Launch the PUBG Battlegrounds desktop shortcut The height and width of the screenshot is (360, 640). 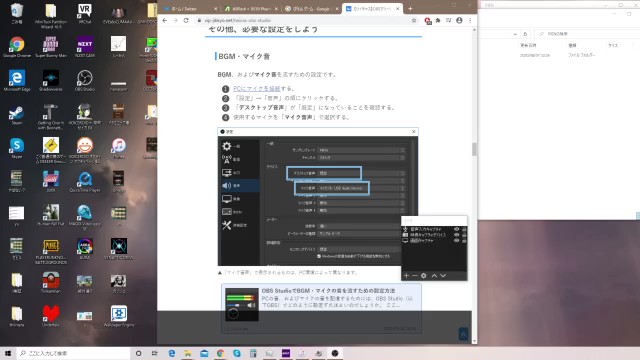coord(51,251)
